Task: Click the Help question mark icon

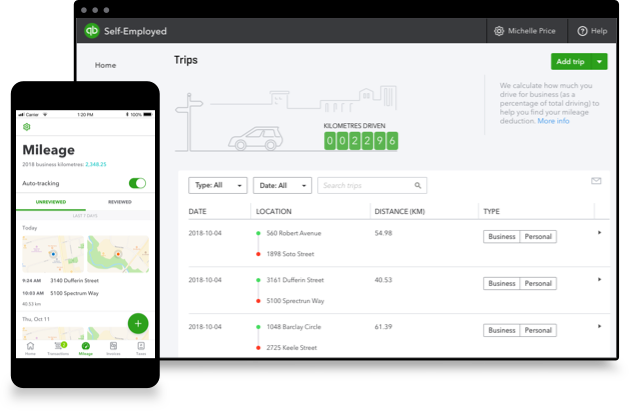Action: [x=582, y=31]
